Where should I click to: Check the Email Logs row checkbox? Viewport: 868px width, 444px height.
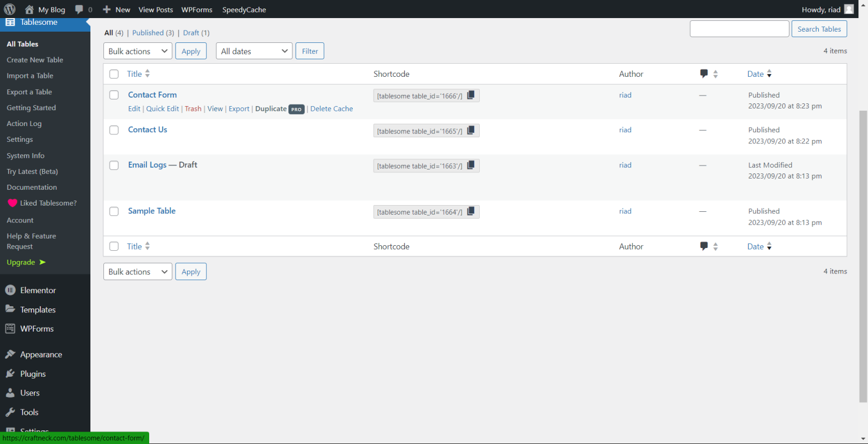(114, 165)
